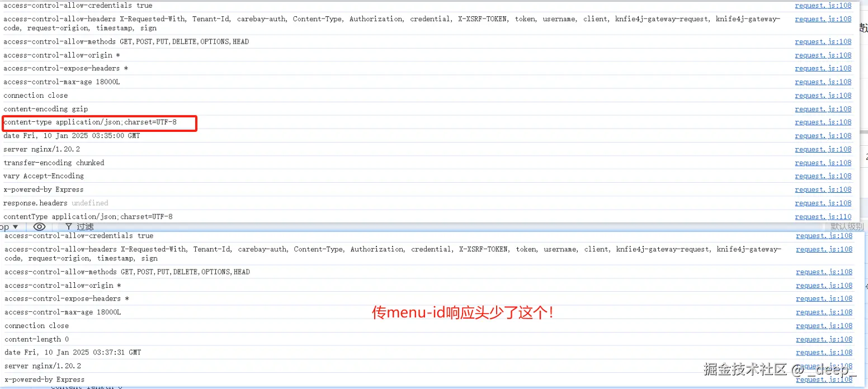Image resolution: width=868 pixels, height=389 pixels.
Task: Select the connection close header row
Action: [x=36, y=95]
